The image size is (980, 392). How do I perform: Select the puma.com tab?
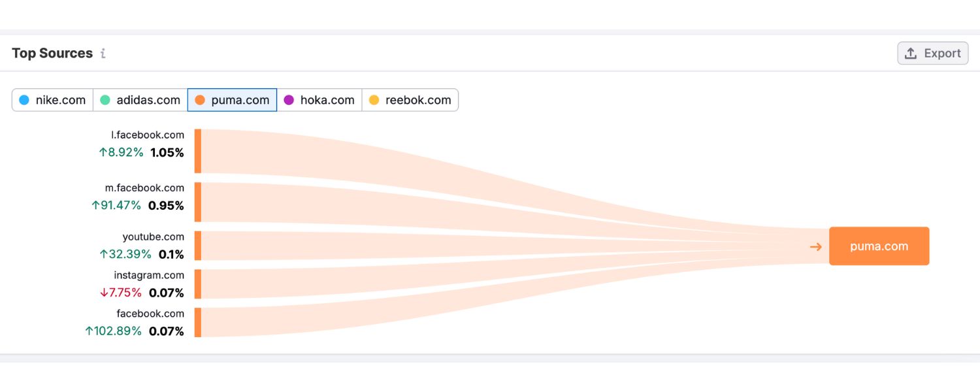point(233,100)
